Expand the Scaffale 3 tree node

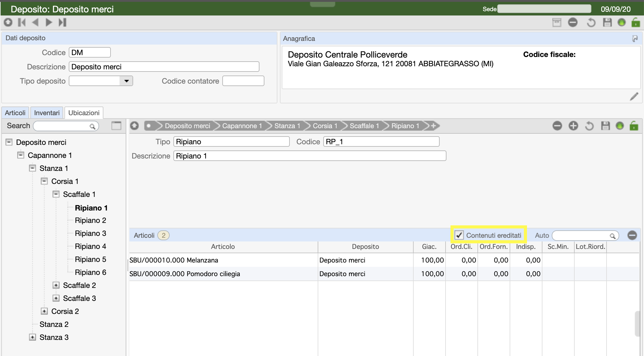(x=56, y=298)
